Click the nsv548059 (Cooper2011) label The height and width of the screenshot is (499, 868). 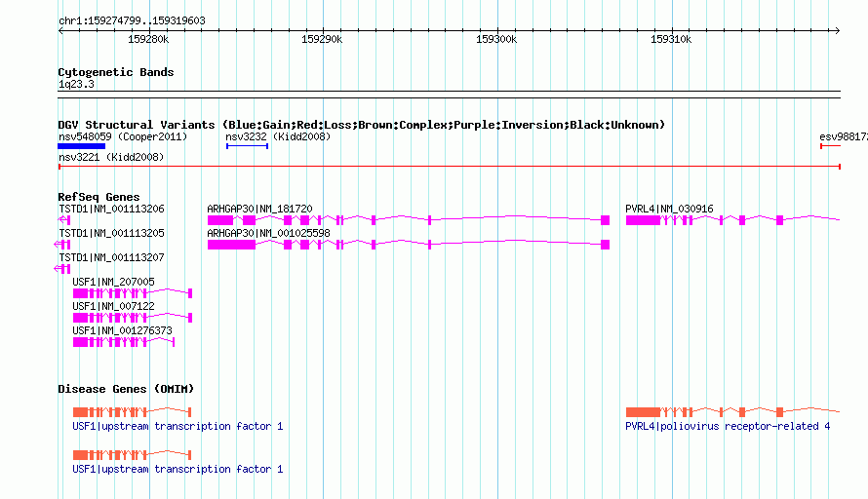point(123,136)
